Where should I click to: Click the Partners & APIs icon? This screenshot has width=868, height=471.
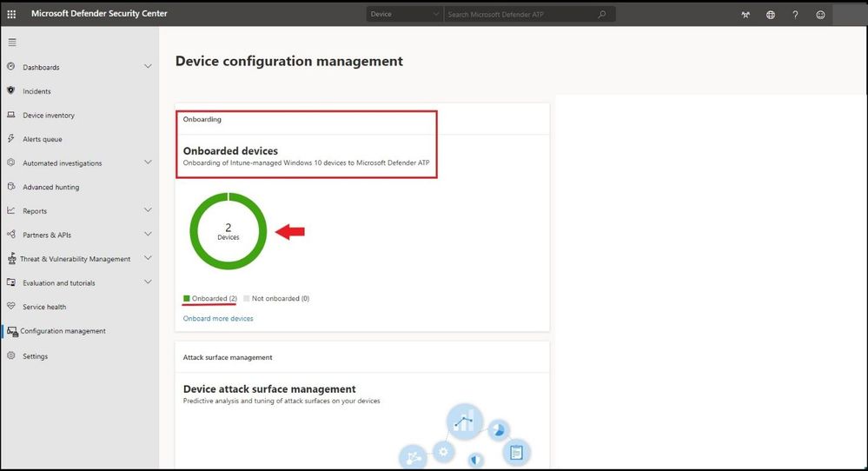point(11,234)
